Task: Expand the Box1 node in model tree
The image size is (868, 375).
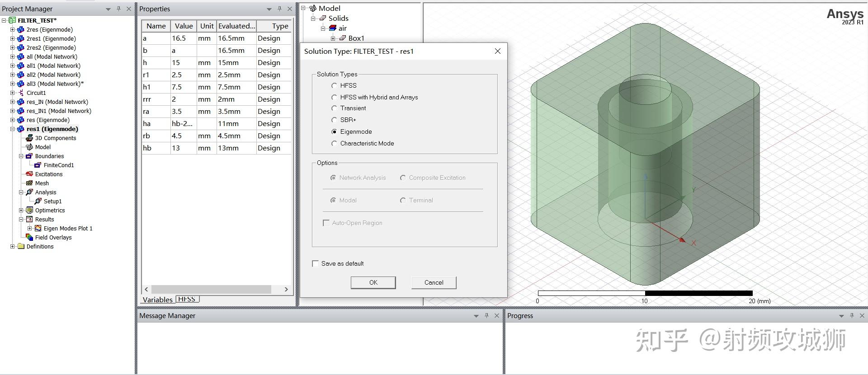Action: (333, 38)
